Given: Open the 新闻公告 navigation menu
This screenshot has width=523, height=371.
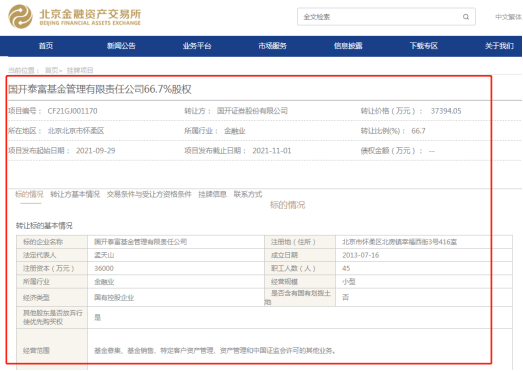Looking at the screenshot, I should coord(121,46).
